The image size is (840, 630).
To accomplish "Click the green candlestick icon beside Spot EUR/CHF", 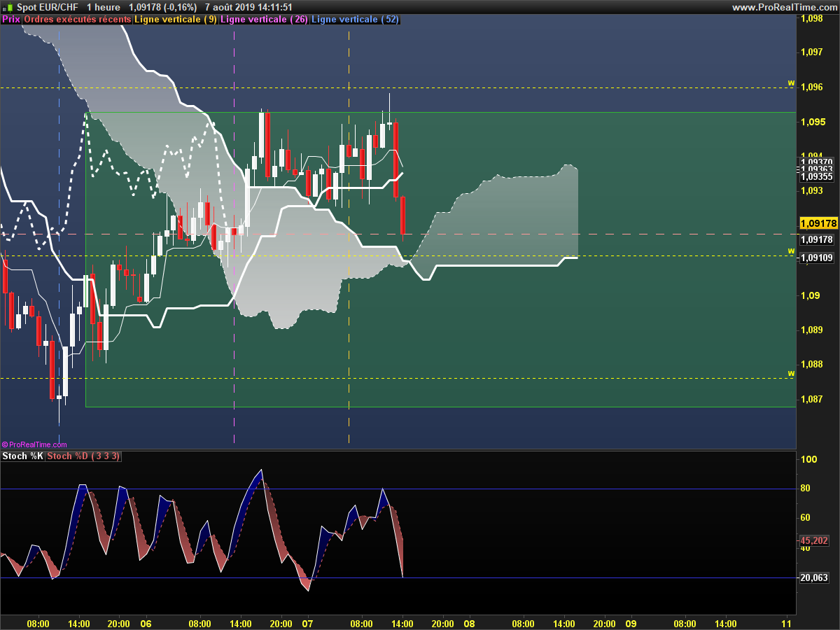I will pos(8,7).
